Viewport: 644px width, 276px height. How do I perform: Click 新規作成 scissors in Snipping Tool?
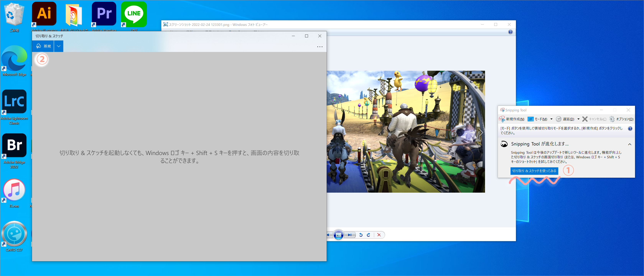pos(511,119)
